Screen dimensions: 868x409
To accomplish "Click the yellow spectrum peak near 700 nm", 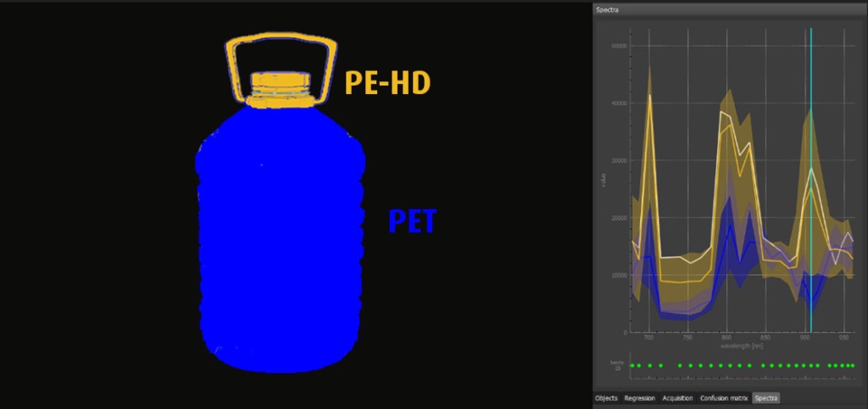I will [650, 97].
